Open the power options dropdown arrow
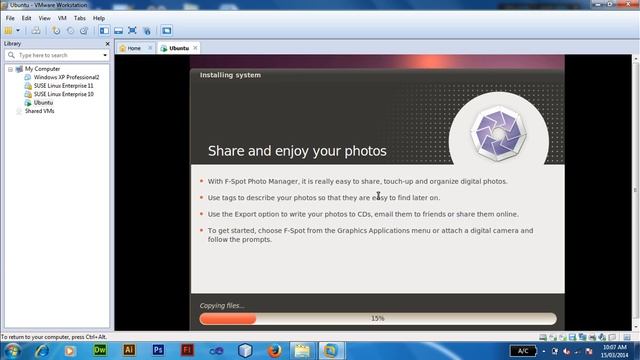The width and height of the screenshot is (640, 360). (x=18, y=31)
